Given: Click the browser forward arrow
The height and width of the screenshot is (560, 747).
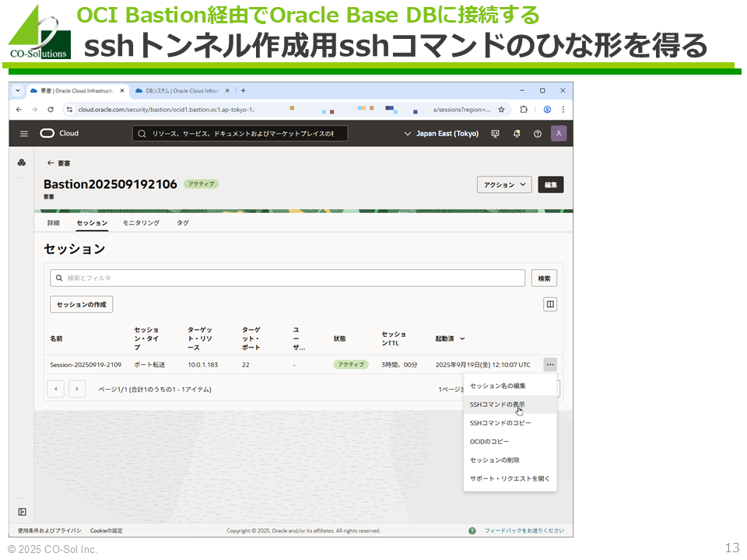Looking at the screenshot, I should point(34,110).
